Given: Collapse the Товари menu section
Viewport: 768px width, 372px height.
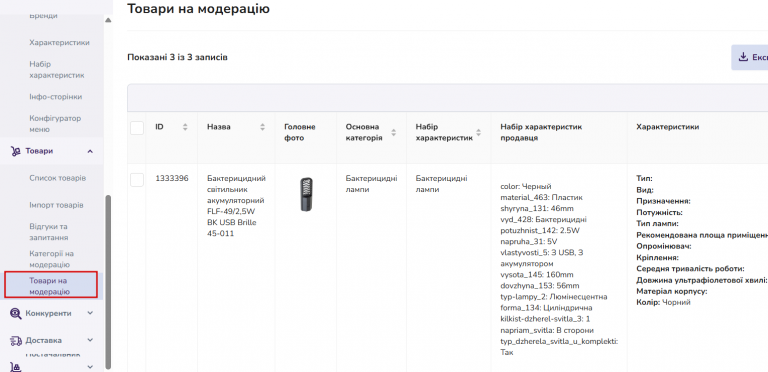Looking at the screenshot, I should (90, 152).
